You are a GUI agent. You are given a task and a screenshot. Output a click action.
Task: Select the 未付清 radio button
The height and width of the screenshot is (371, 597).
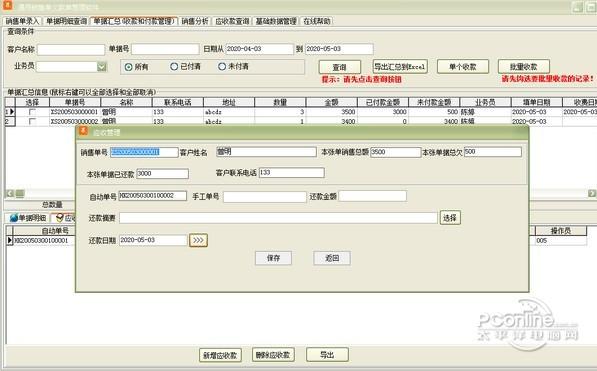point(222,67)
